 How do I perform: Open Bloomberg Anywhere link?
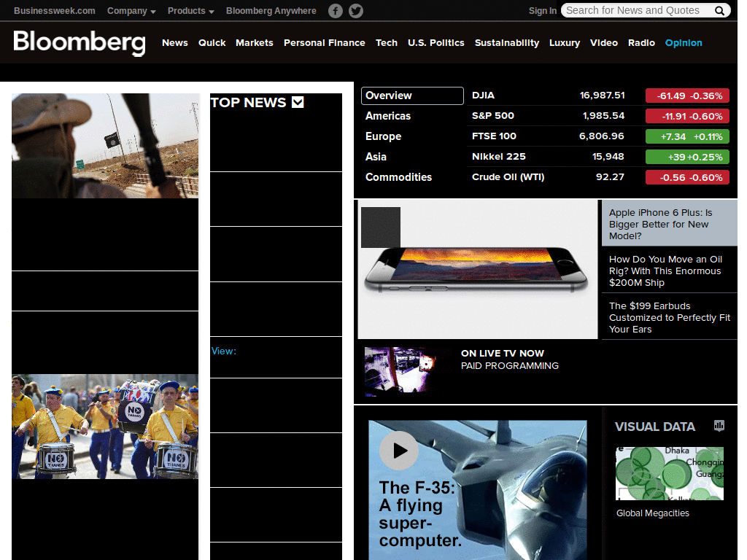click(x=271, y=10)
